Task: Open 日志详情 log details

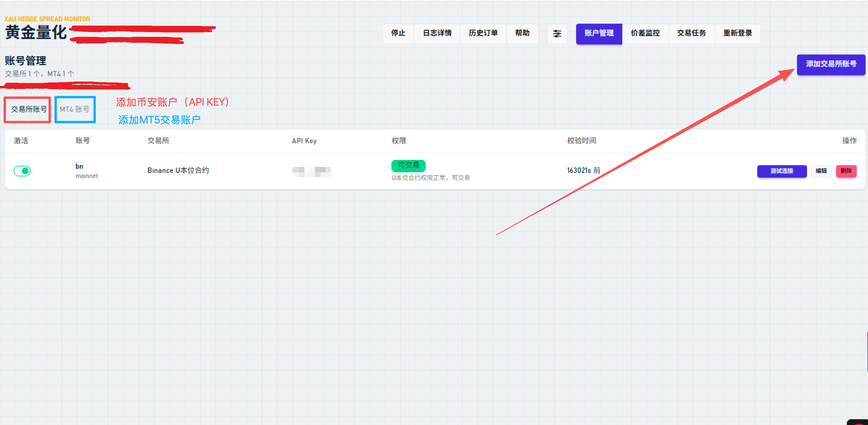Action: point(437,33)
